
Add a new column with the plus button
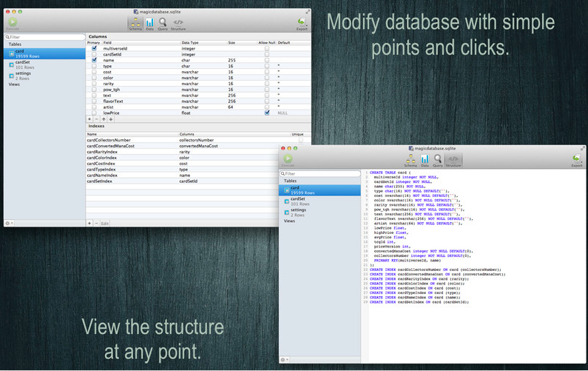[x=89, y=119]
